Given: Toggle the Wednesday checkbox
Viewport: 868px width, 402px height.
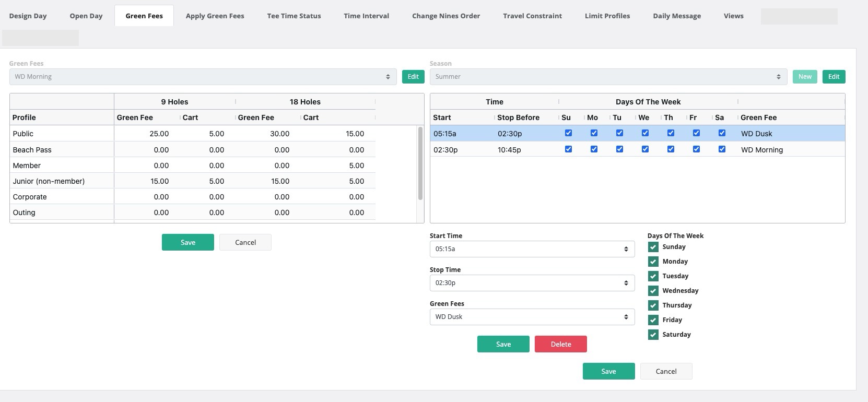Looking at the screenshot, I should click(x=653, y=291).
